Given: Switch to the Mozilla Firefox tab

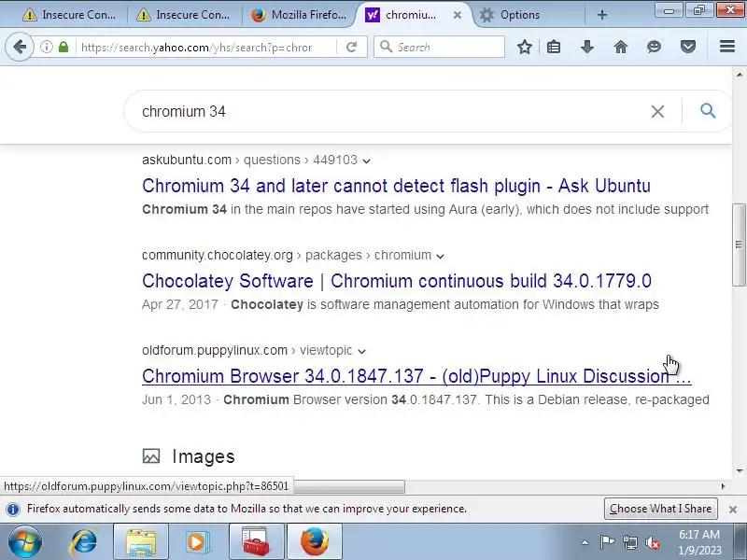Looking at the screenshot, I should (x=299, y=15).
